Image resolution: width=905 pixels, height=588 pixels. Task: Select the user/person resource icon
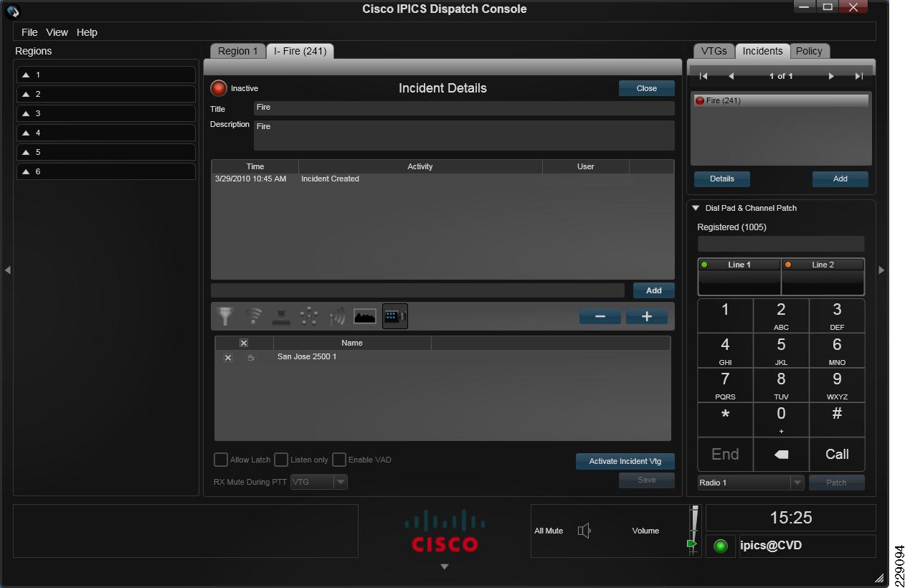tap(281, 316)
